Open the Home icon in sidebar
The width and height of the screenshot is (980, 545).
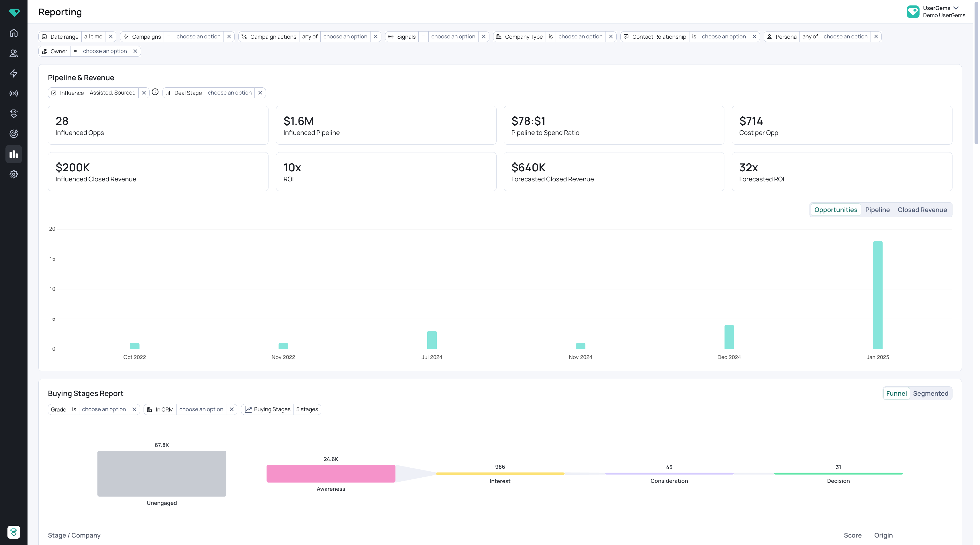(14, 33)
